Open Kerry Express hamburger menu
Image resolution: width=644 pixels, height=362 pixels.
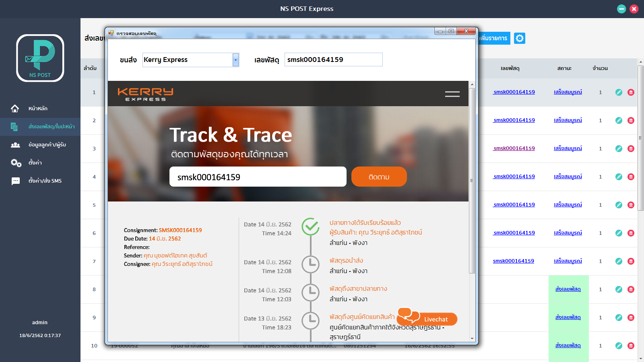[452, 94]
